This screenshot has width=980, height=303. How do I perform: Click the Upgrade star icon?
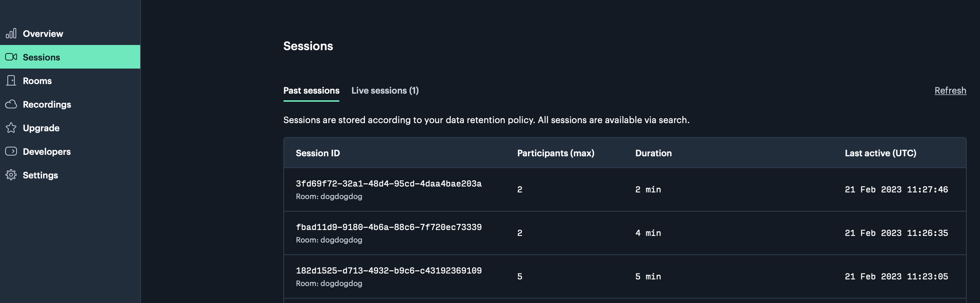11,128
